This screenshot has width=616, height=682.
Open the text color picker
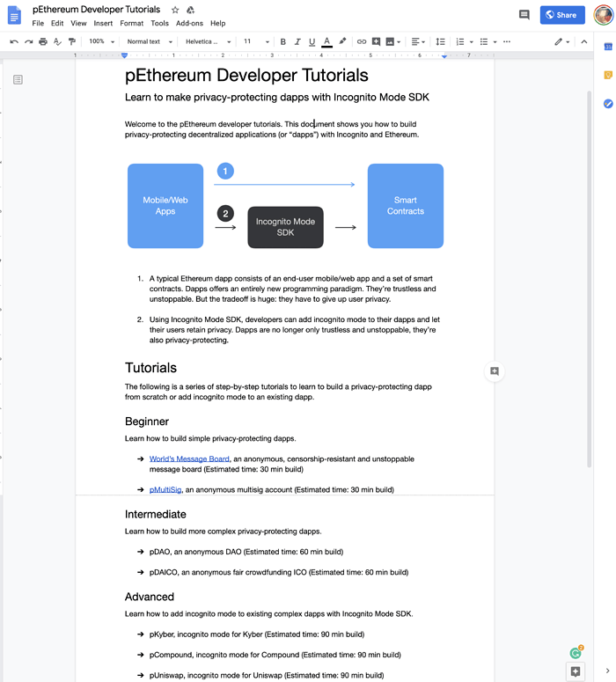click(326, 41)
